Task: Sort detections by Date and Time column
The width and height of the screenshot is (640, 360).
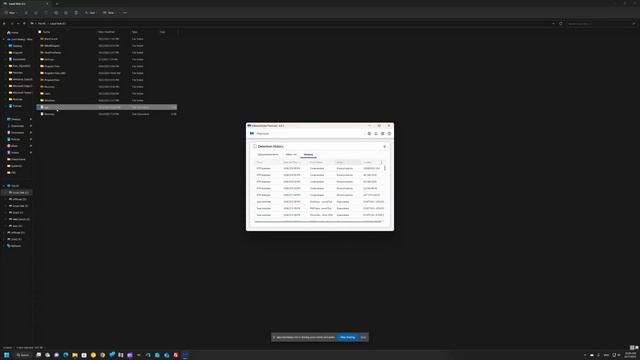Action: [x=292, y=162]
